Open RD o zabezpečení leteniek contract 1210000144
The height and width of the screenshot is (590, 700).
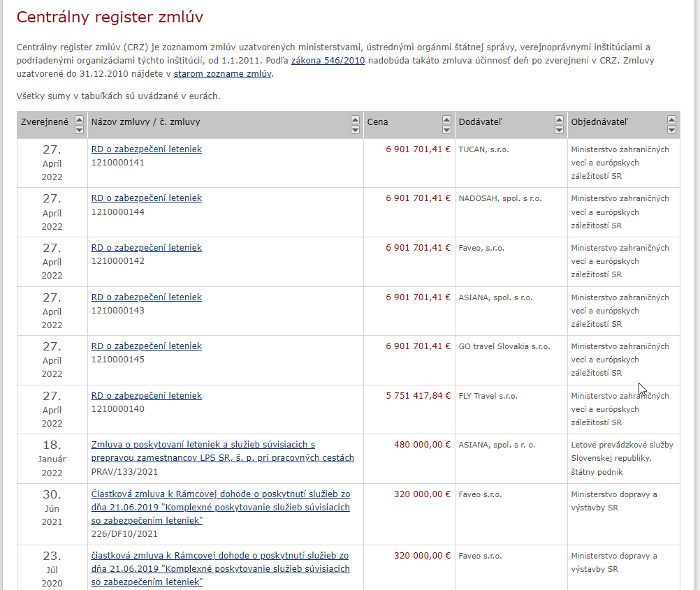pyautogui.click(x=147, y=198)
